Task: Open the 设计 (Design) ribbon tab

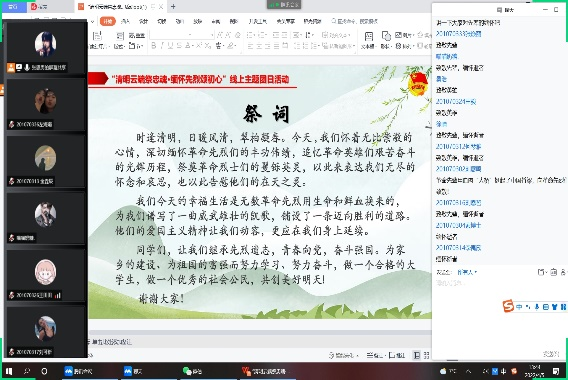Action: pos(143,21)
